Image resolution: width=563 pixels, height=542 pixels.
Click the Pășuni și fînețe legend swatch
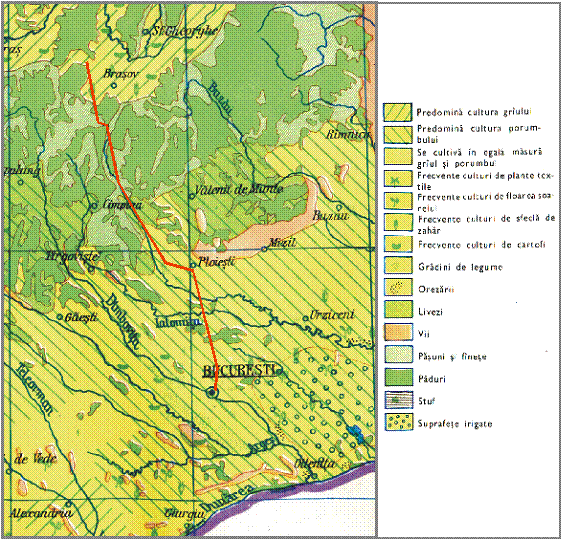pyautogui.click(x=398, y=355)
